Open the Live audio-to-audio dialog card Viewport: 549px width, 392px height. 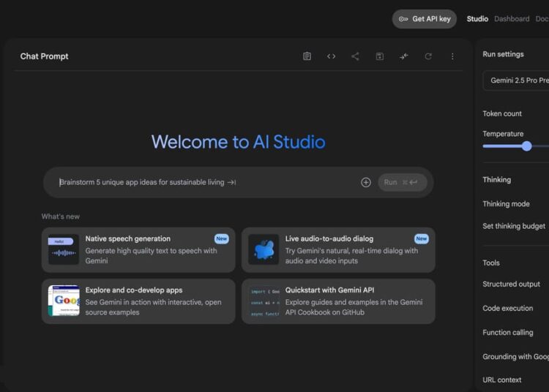(x=338, y=250)
